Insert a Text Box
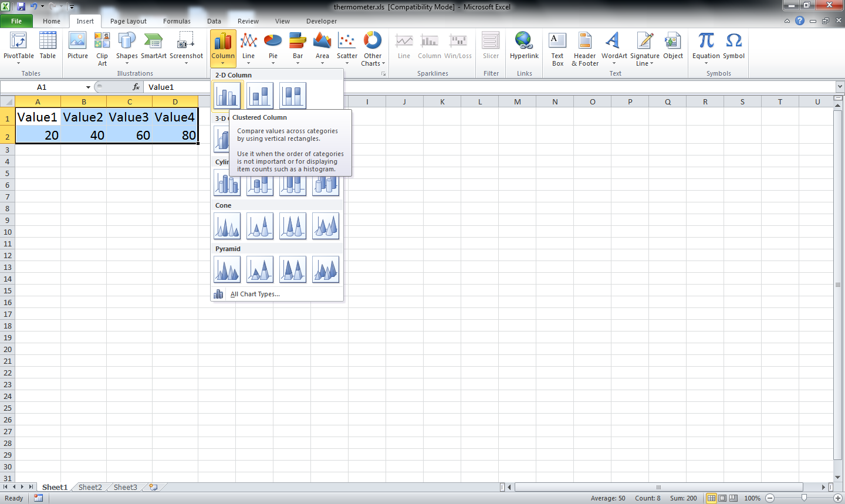 click(557, 48)
